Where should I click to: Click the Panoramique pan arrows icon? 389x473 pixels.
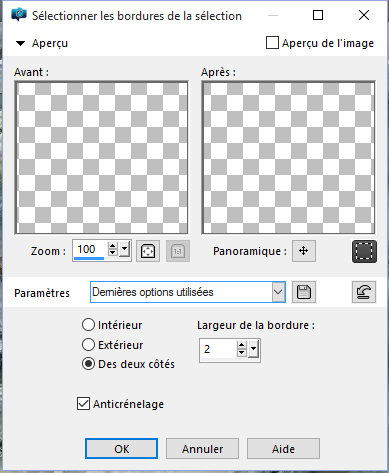tap(304, 251)
